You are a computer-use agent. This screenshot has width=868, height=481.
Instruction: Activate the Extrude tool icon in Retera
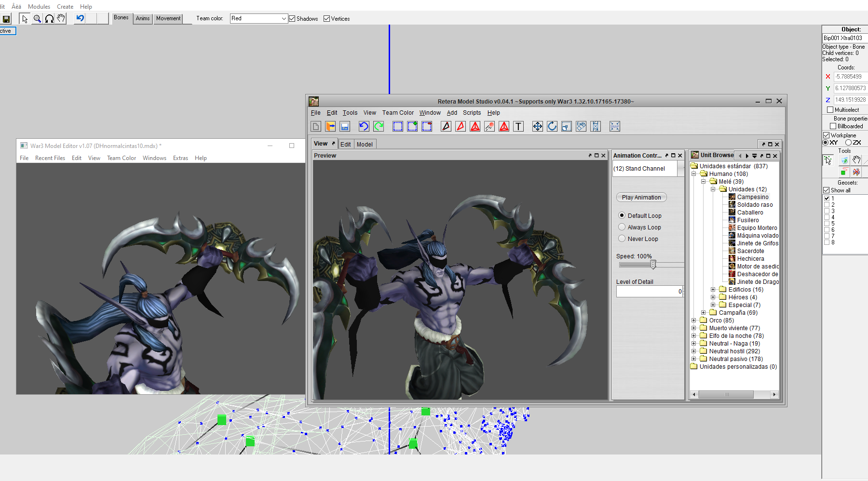coord(581,126)
